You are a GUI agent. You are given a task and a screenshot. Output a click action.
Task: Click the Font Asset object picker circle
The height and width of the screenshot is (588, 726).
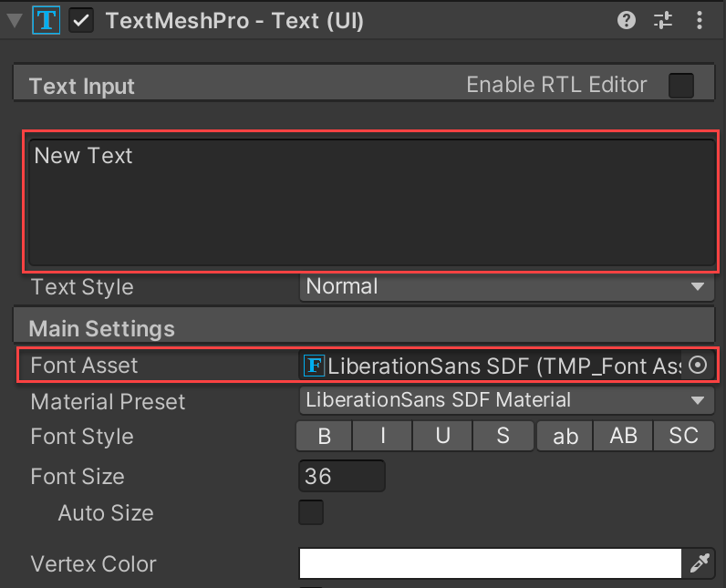click(698, 366)
